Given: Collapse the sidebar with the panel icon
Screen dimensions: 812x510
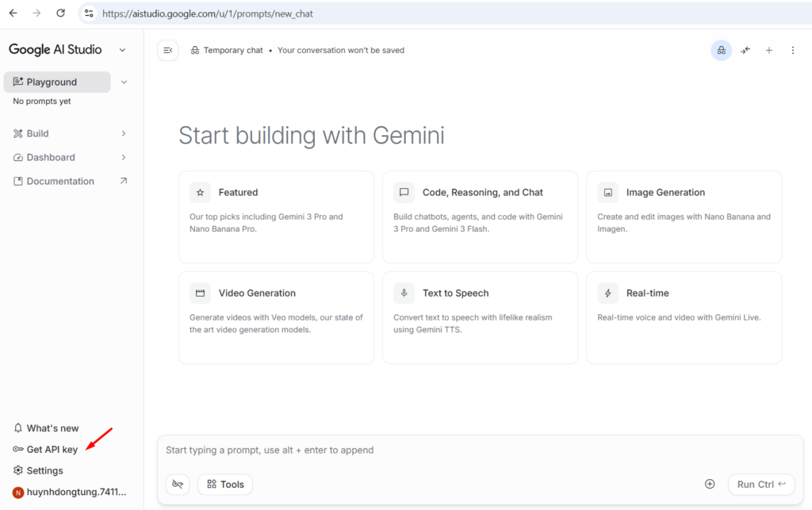Looking at the screenshot, I should [x=167, y=49].
